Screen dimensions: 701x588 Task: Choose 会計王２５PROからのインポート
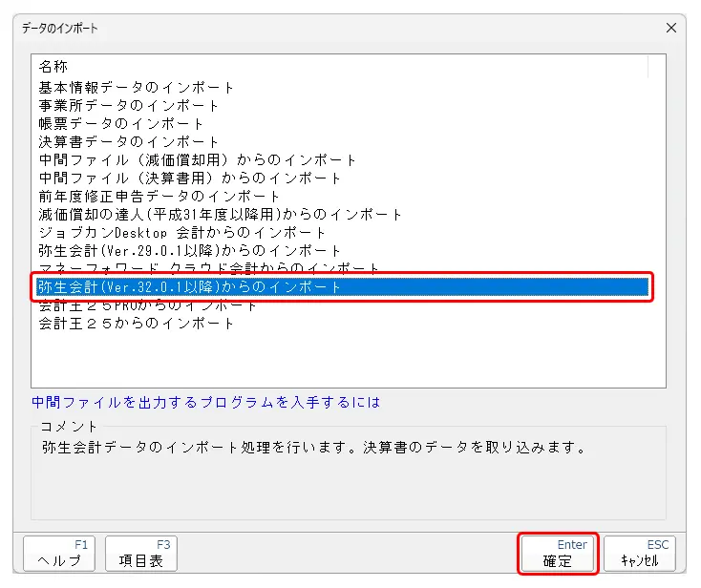(148, 305)
